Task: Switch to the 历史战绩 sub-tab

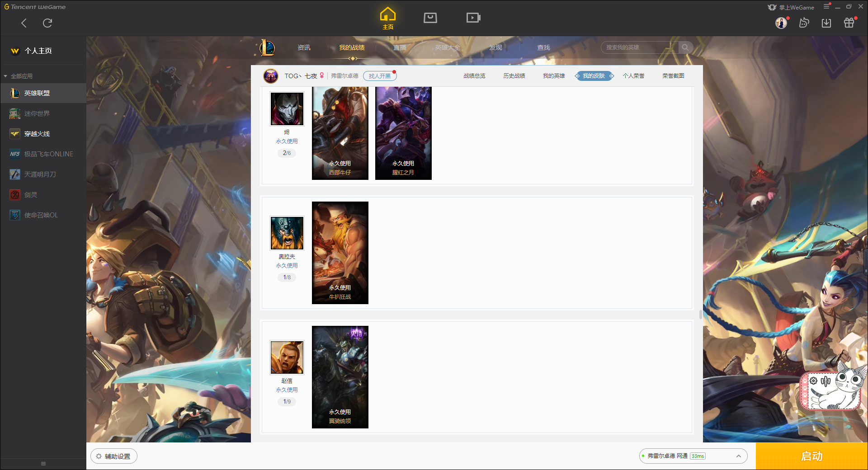Action: click(514, 76)
